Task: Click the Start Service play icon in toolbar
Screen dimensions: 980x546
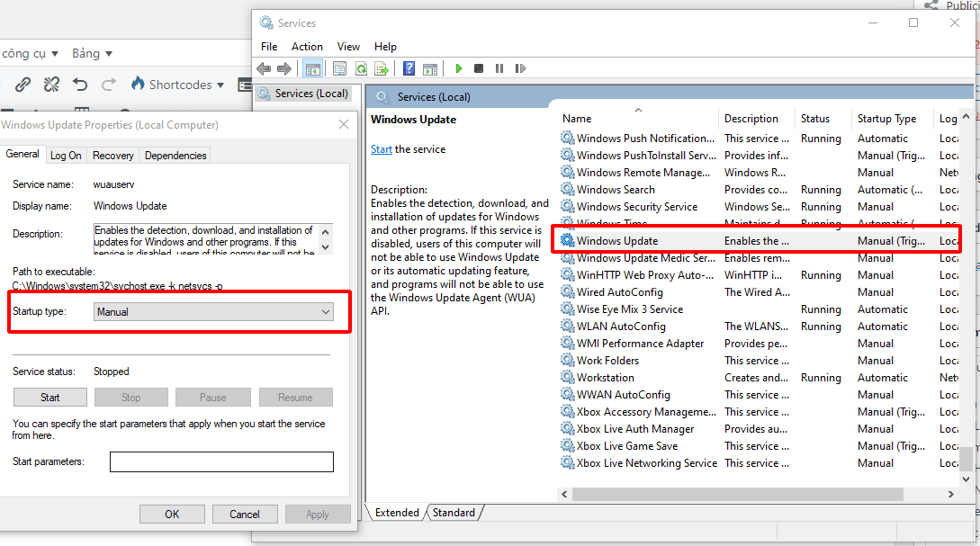Action: [459, 68]
